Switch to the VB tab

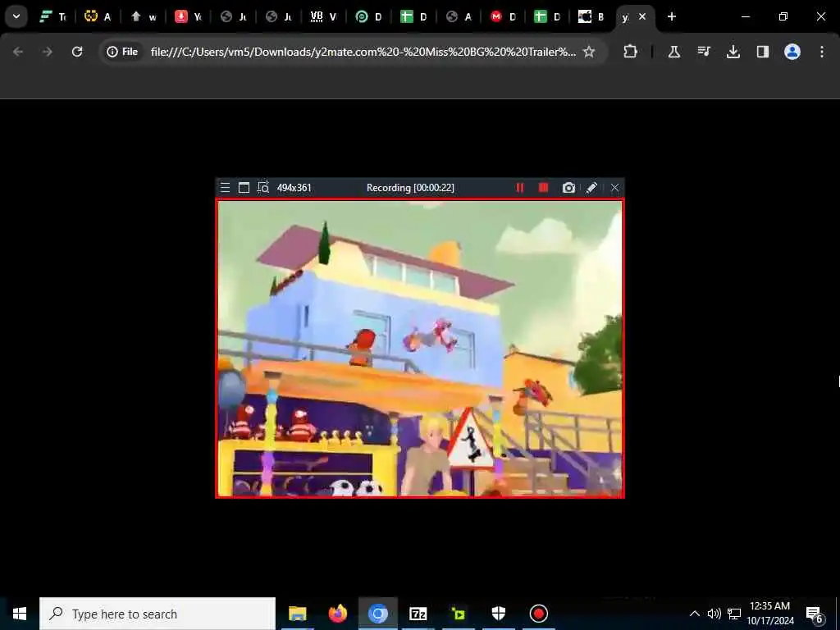click(x=323, y=16)
